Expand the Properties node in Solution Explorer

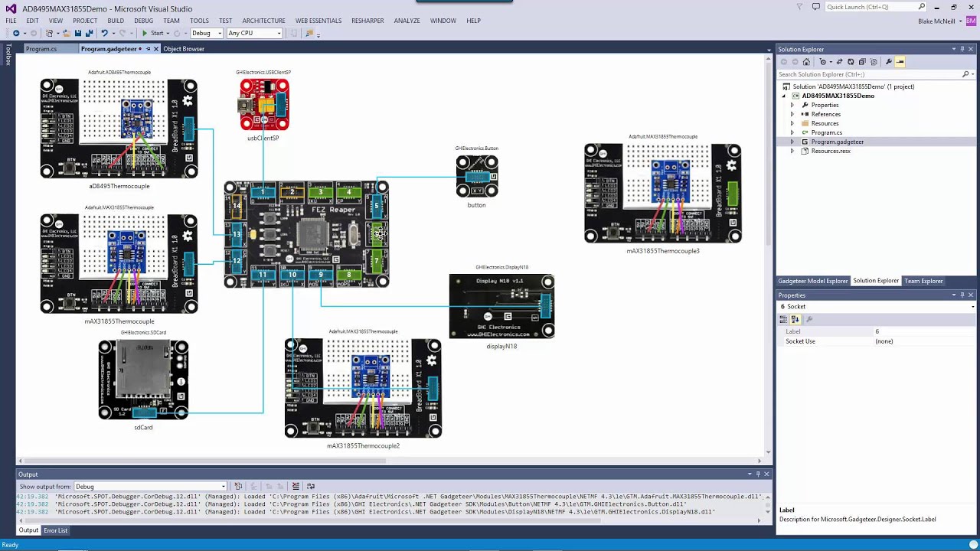pos(792,105)
